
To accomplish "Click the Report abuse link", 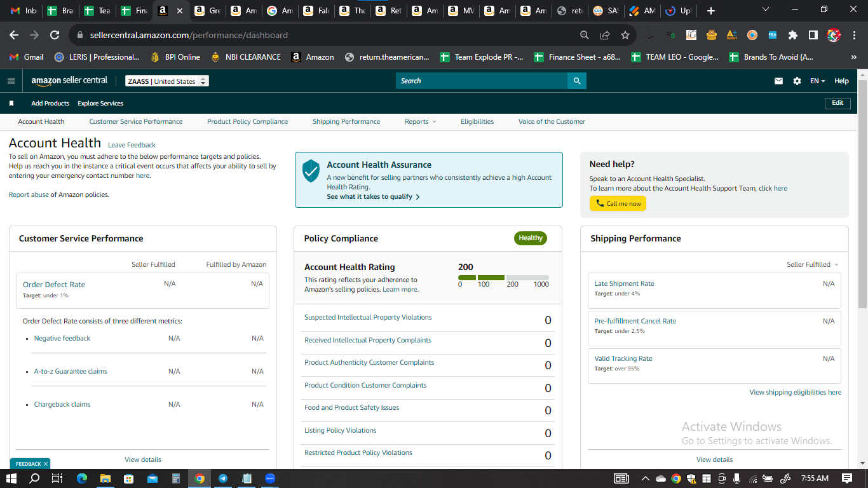I will coord(29,194).
